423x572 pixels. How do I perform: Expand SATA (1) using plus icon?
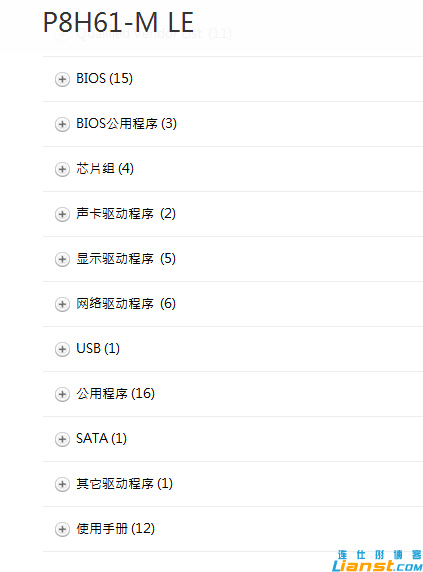62,439
